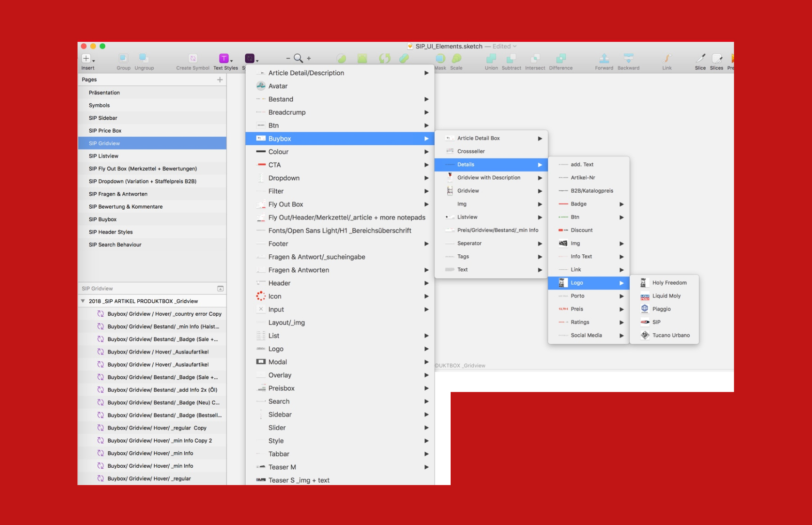This screenshot has width=812, height=525.
Task: Select the Symbols page
Action: coord(99,105)
